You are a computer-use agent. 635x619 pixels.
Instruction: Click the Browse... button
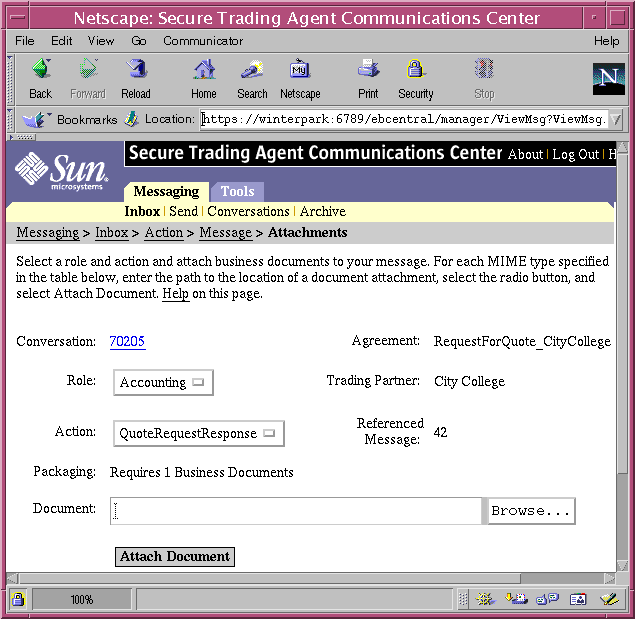pyautogui.click(x=531, y=511)
